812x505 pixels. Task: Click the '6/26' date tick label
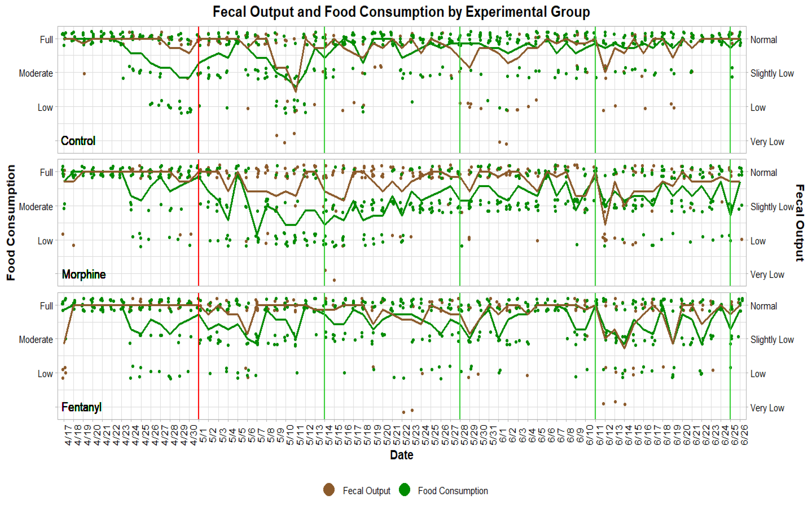744,435
